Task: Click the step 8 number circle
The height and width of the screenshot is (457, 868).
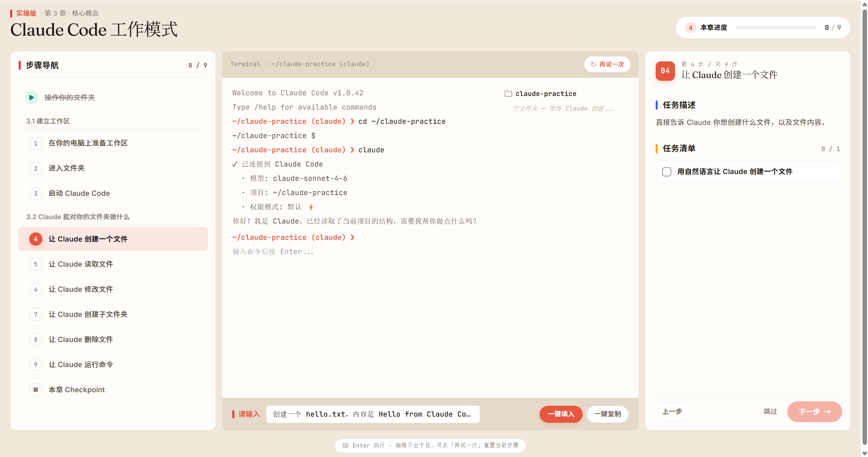Action: click(x=36, y=339)
